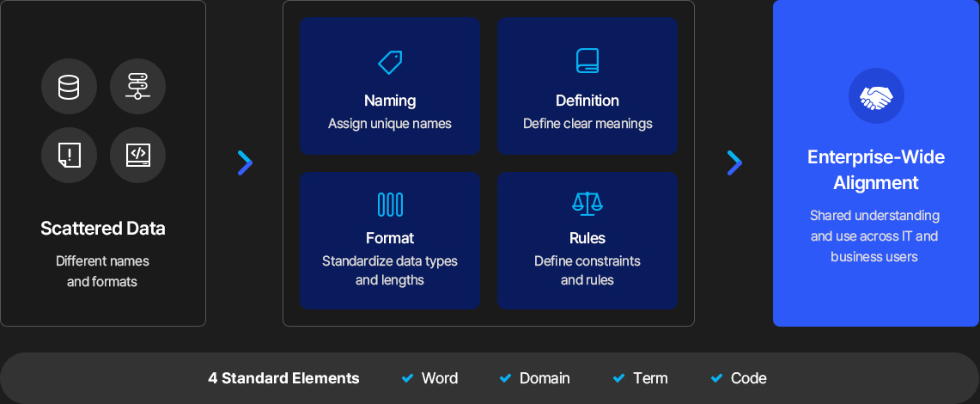Click the checkmark beside Term
The height and width of the screenshot is (404, 980).
[618, 378]
